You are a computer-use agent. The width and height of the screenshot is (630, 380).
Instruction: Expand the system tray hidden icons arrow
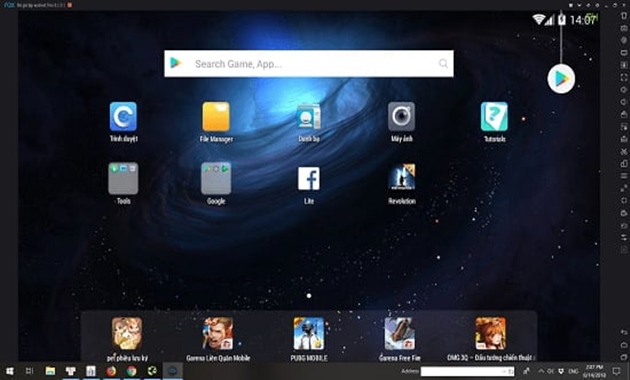coord(541,371)
